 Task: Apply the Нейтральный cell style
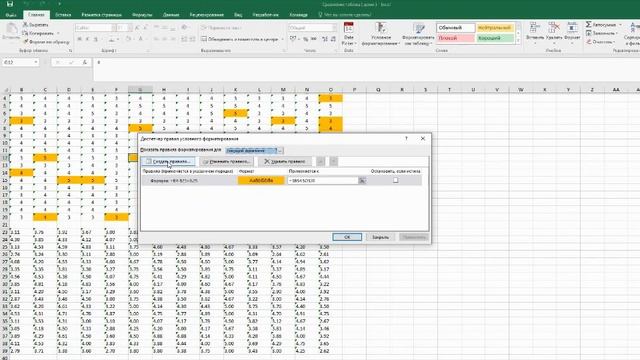click(495, 28)
